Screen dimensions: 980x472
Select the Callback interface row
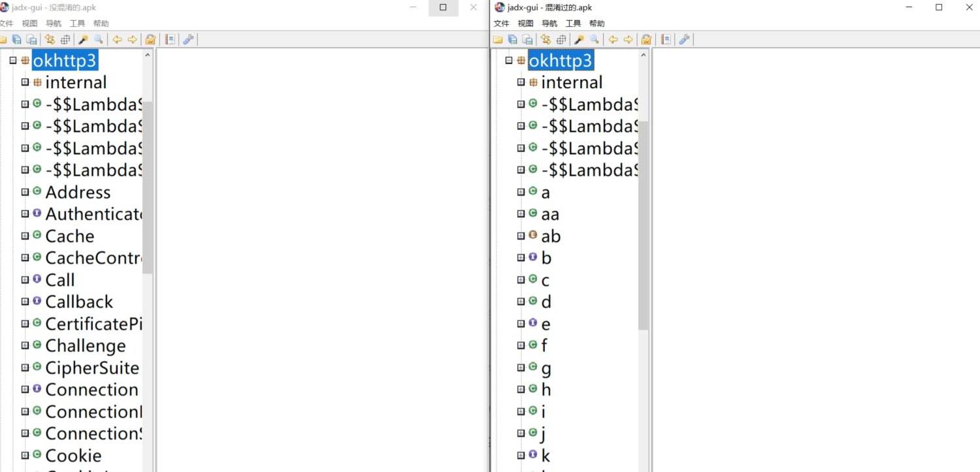point(79,302)
